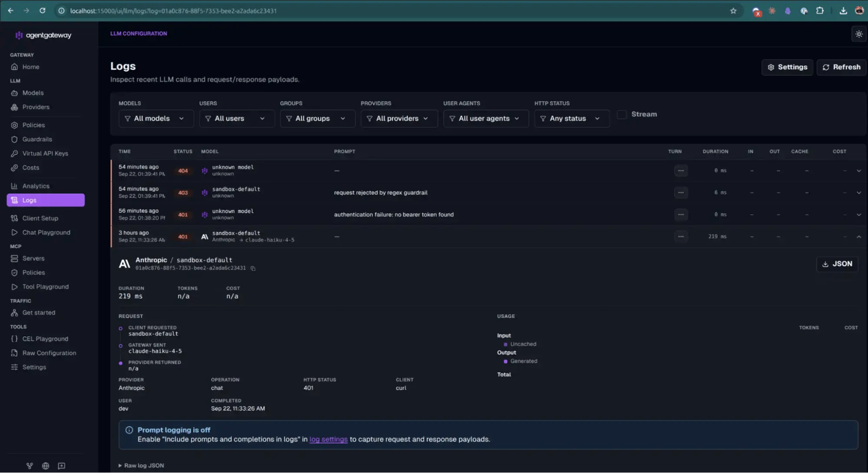This screenshot has height=473, width=868.
Task: Open MCP Servers in the sidebar
Action: (x=46, y=259)
